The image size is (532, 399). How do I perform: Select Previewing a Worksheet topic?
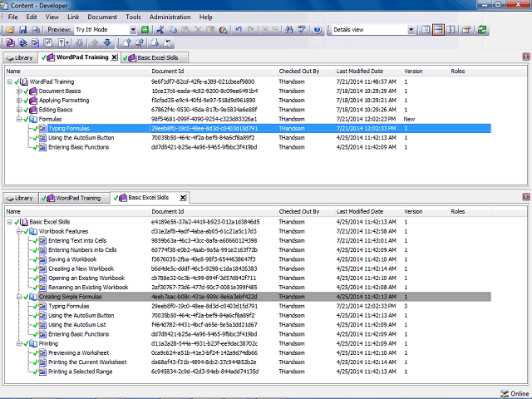click(79, 353)
